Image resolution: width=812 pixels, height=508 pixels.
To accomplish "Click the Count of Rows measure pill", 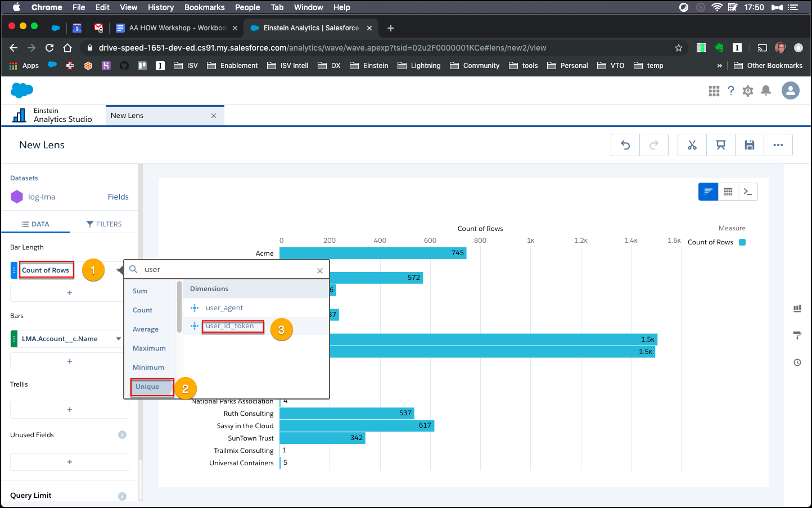I will [x=46, y=270].
